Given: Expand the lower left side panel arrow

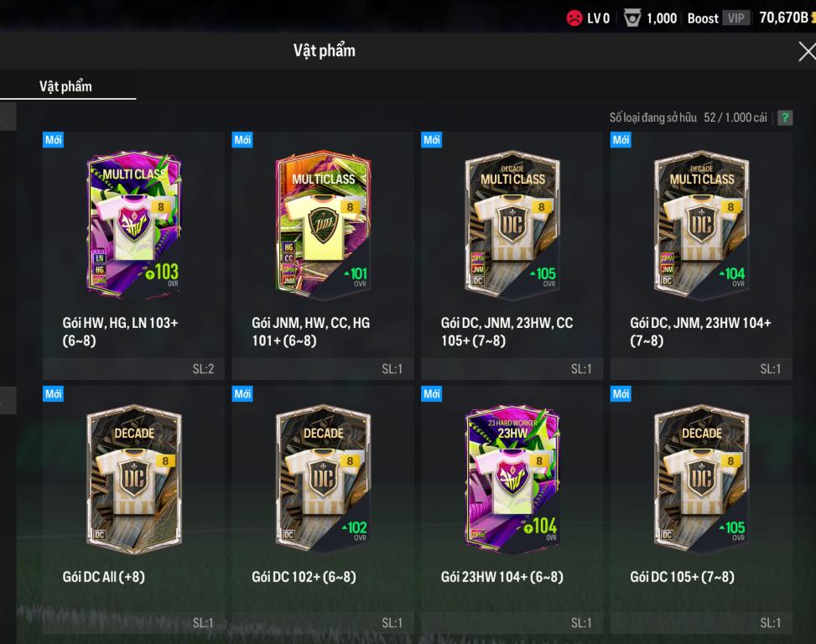Looking at the screenshot, I should 8,400.
